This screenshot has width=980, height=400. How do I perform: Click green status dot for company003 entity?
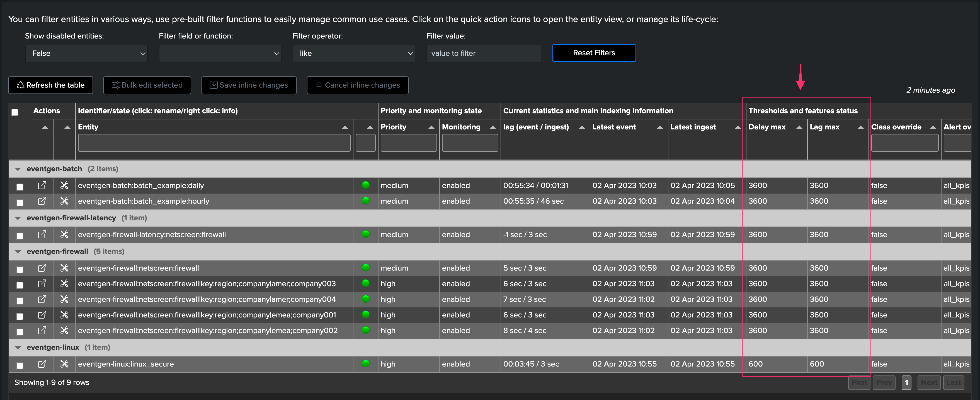tap(366, 283)
